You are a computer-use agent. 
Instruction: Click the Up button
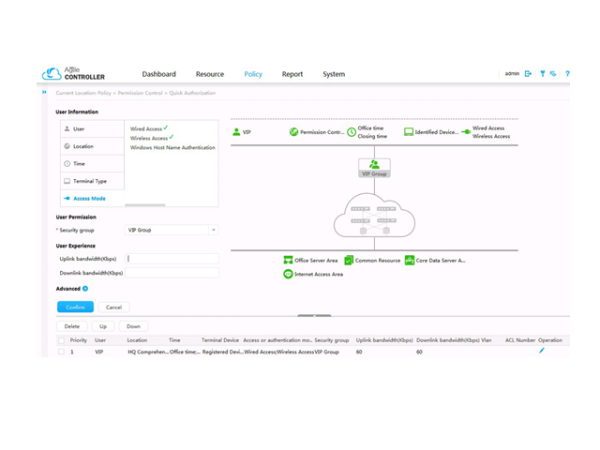pyautogui.click(x=103, y=326)
